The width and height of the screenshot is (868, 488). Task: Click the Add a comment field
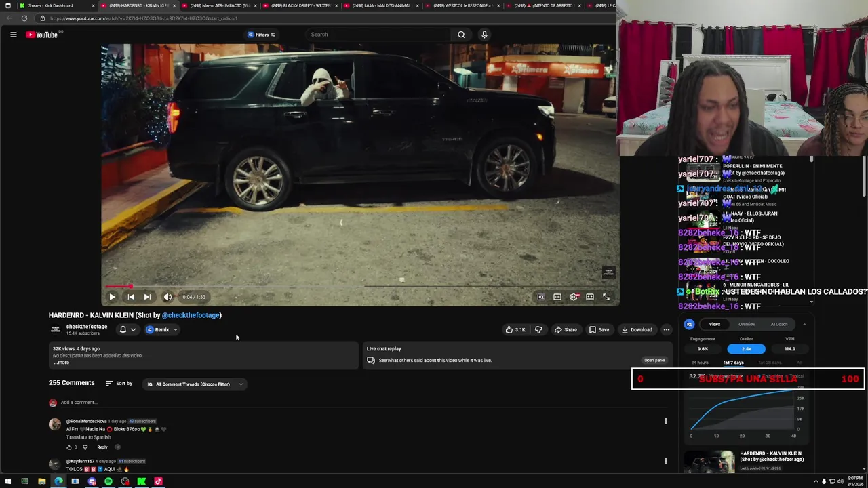(x=363, y=403)
